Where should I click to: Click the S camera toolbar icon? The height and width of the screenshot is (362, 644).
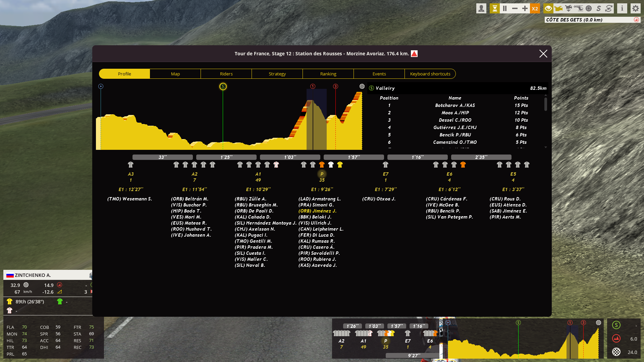599,8
